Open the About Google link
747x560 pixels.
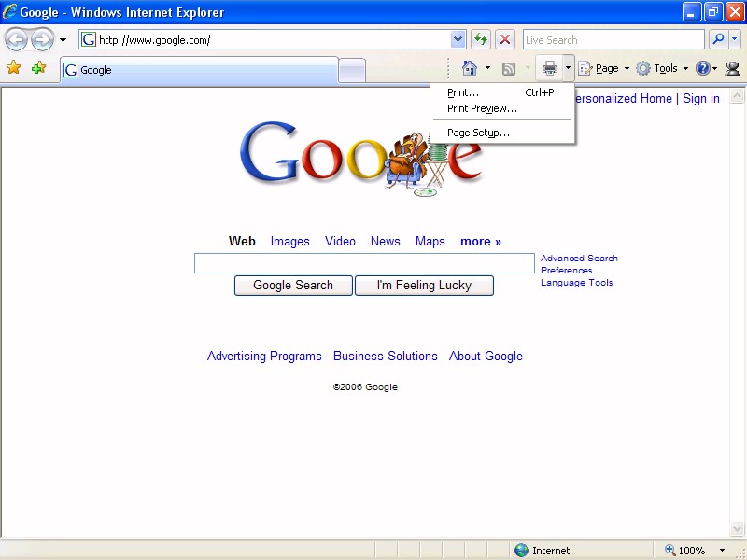(x=486, y=357)
